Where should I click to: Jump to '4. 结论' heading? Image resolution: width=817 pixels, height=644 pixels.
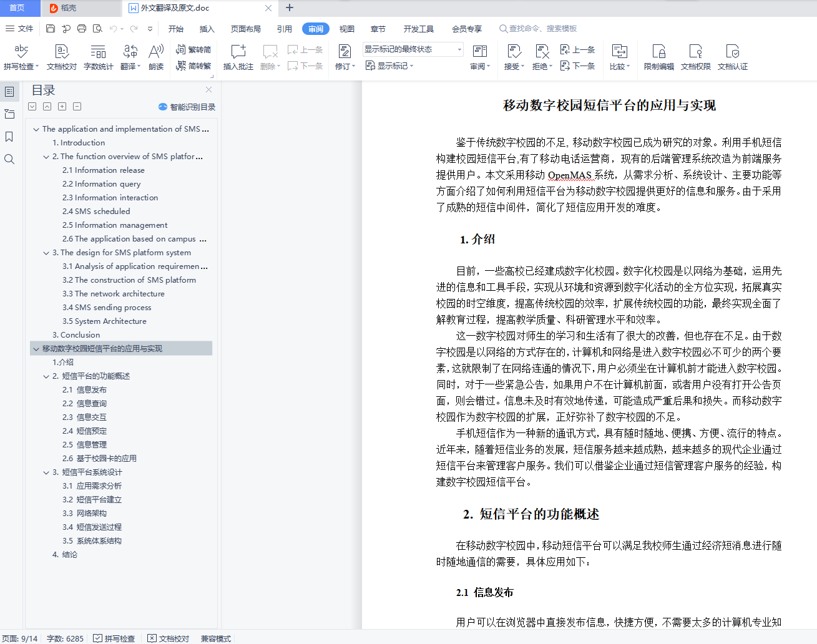coord(65,555)
